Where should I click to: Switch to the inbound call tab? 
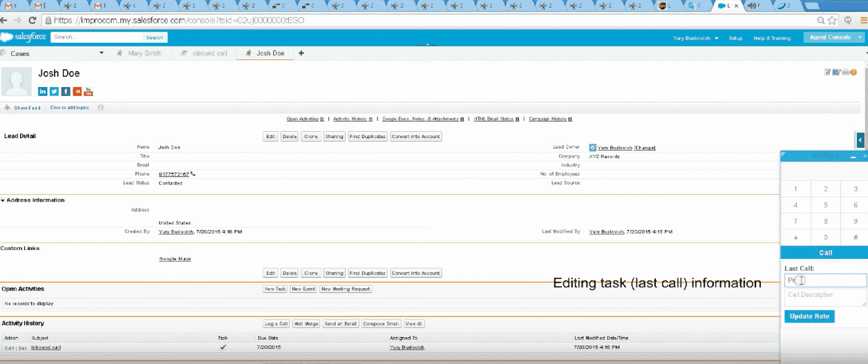(209, 53)
